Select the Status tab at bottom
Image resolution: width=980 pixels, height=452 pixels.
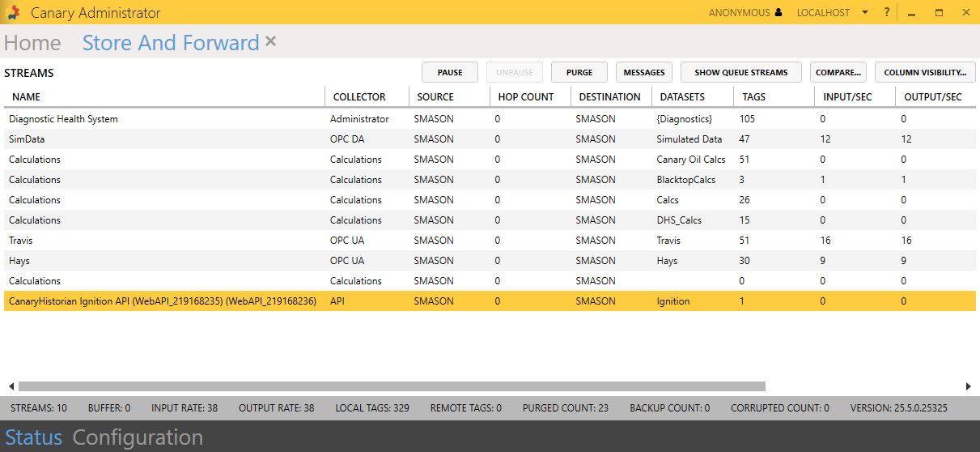(x=34, y=437)
